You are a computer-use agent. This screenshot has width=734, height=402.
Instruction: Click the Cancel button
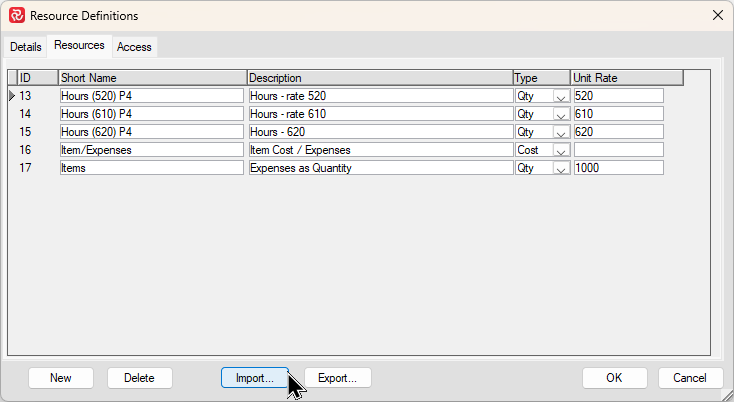tap(690, 378)
